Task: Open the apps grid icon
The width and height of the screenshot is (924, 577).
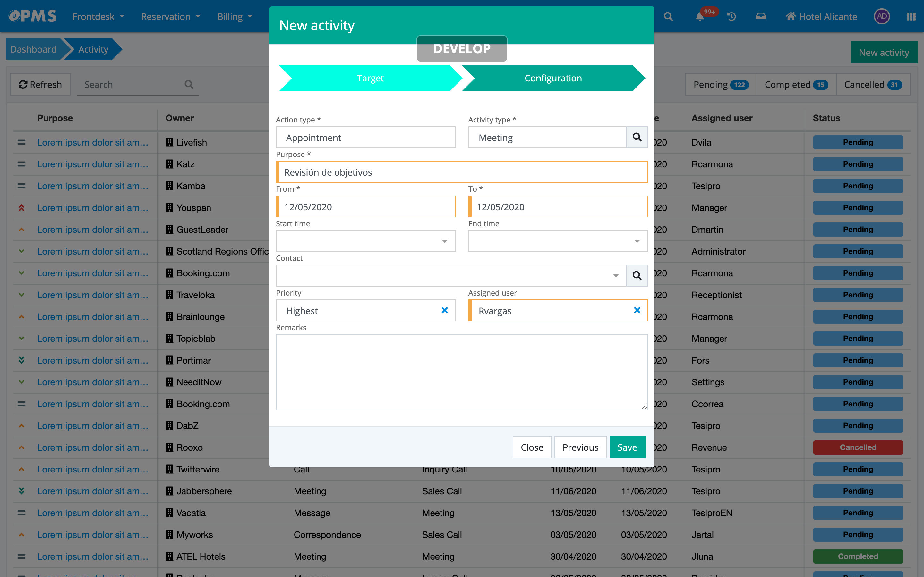Action: pos(911,17)
